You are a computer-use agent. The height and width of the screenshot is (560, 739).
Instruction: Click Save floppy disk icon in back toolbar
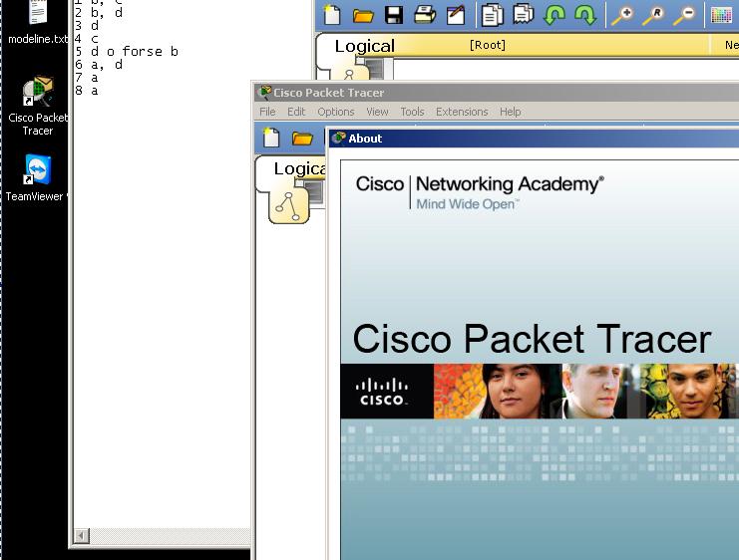pos(394,15)
